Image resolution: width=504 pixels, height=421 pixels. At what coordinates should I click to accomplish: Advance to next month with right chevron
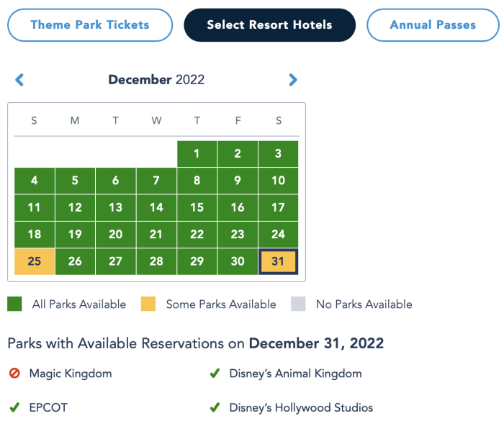(293, 80)
